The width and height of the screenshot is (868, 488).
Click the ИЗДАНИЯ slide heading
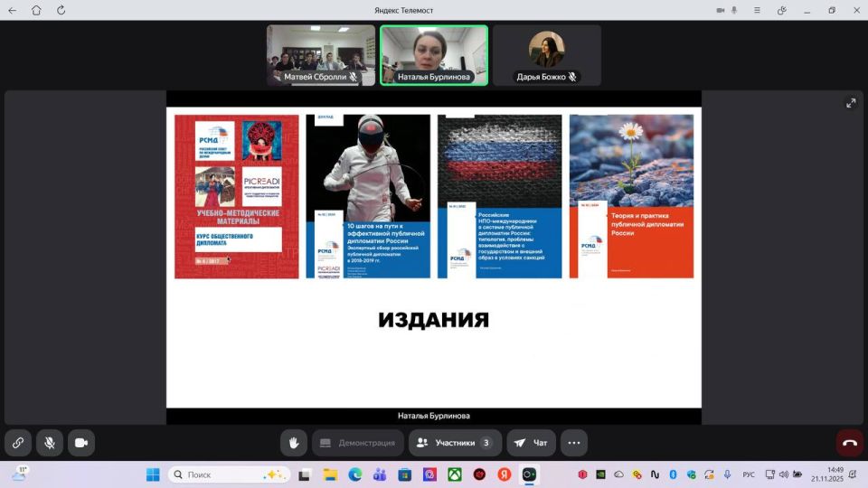(433, 320)
